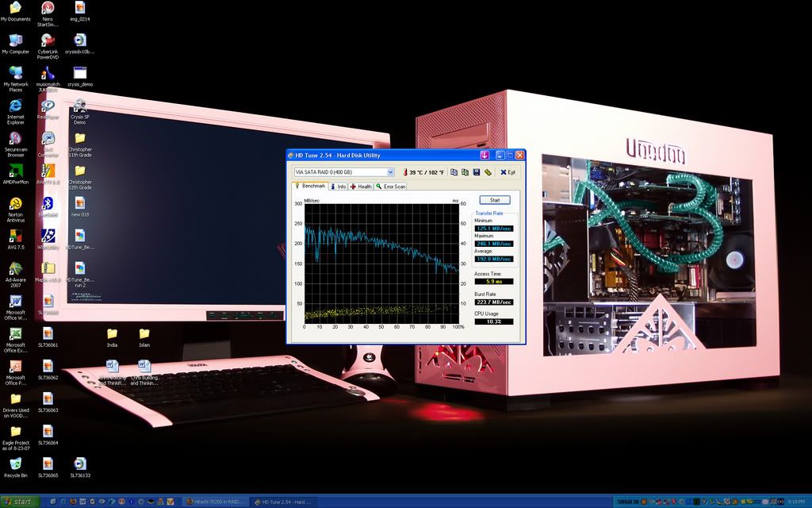Select the Microsoft Office Excel shortcut
Image resolution: width=812 pixels, height=508 pixels.
coord(16,341)
